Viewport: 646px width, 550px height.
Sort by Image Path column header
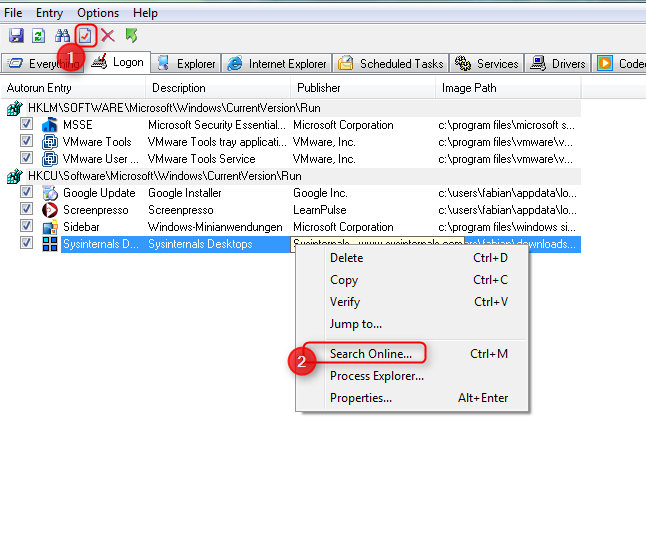tap(508, 88)
